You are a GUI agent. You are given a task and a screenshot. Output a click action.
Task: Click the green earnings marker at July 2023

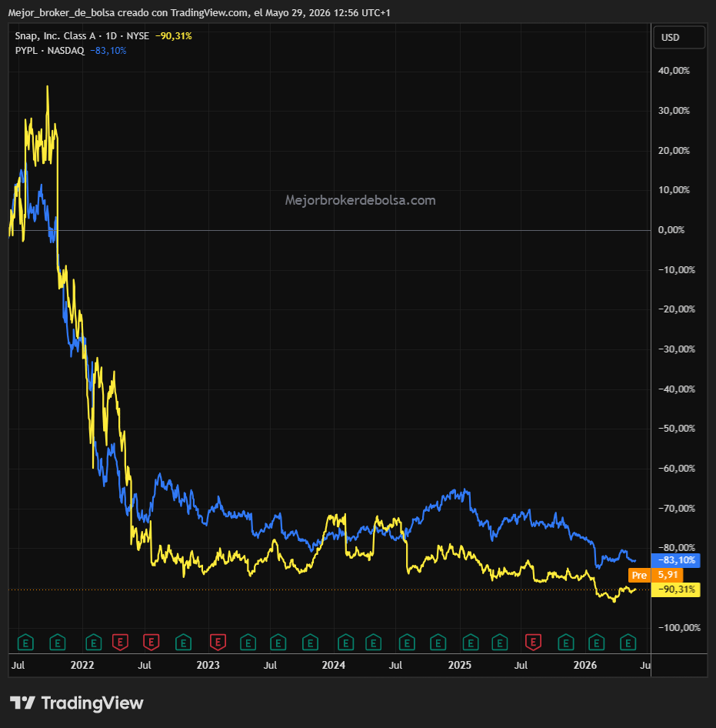(278, 643)
